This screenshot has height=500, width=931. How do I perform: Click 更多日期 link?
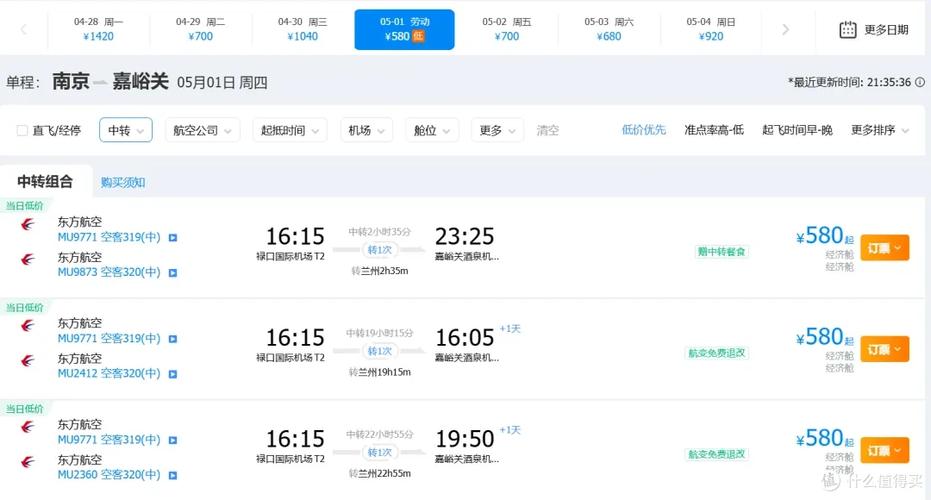click(x=886, y=30)
